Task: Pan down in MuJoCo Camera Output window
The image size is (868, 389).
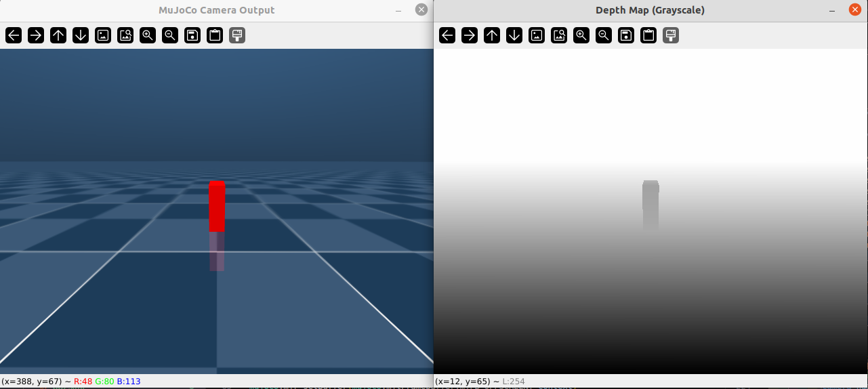Action: point(81,35)
